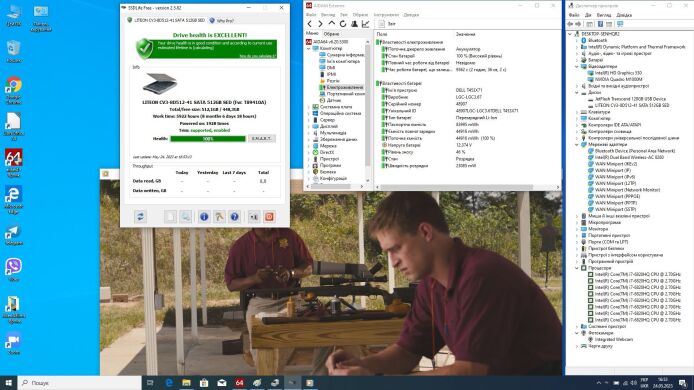Open Microsoft Store from the taskbar
This screenshot has width=694, height=390.
tap(204, 382)
